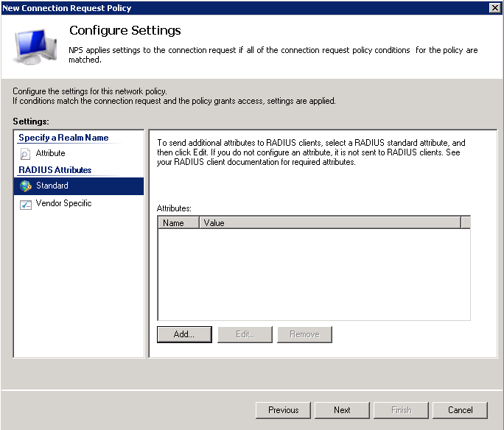Screen dimensions: 504x430
Task: Click the Attributes: list label
Action: [x=174, y=208]
